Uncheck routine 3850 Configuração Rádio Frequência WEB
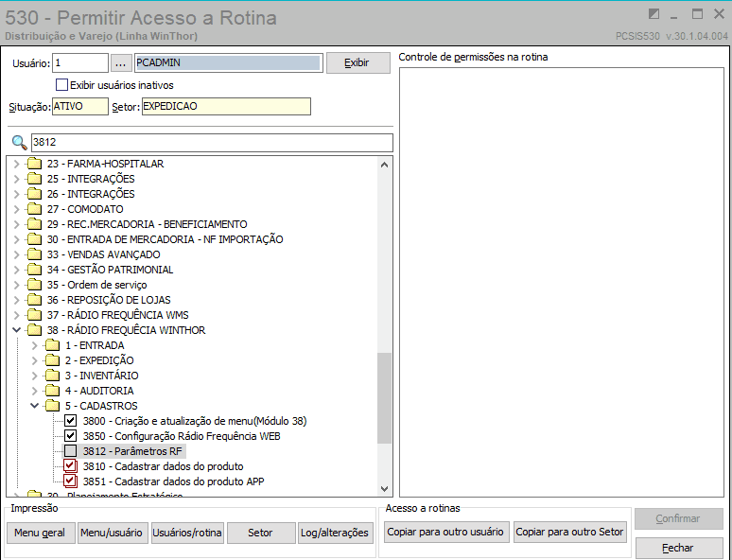The height and width of the screenshot is (560, 732). pyautogui.click(x=71, y=436)
